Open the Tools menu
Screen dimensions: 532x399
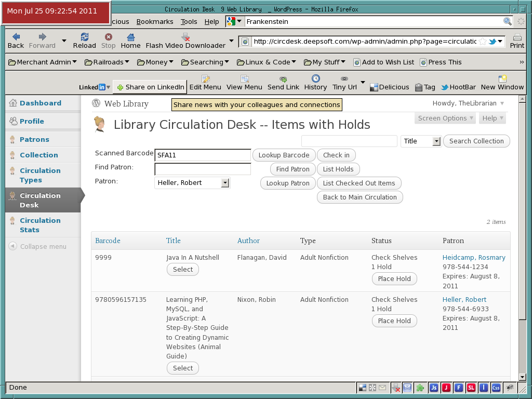click(x=189, y=22)
